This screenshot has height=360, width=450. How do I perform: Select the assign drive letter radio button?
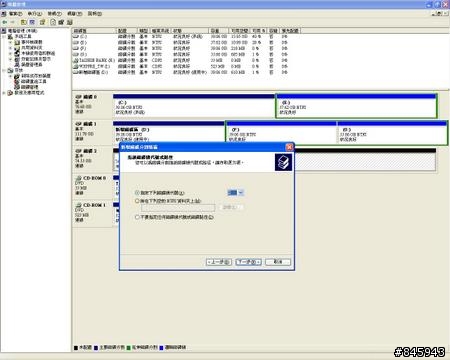pos(137,193)
